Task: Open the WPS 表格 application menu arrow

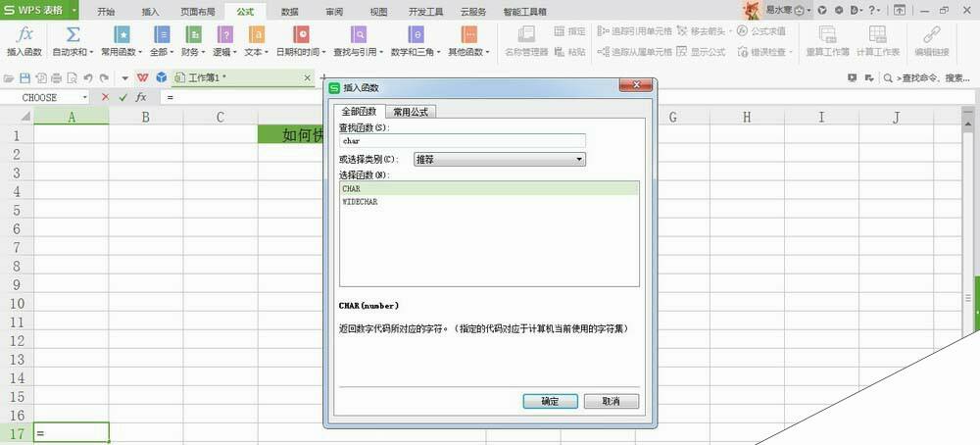Action: 74,10
